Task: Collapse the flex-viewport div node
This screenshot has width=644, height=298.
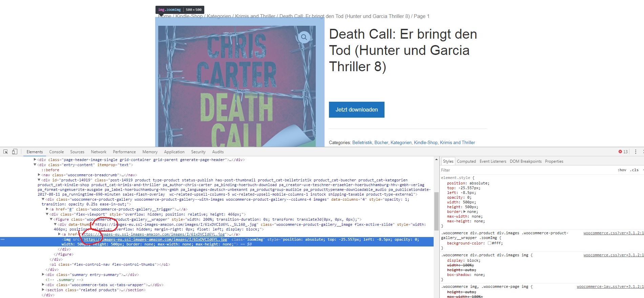Action: [x=47, y=214]
